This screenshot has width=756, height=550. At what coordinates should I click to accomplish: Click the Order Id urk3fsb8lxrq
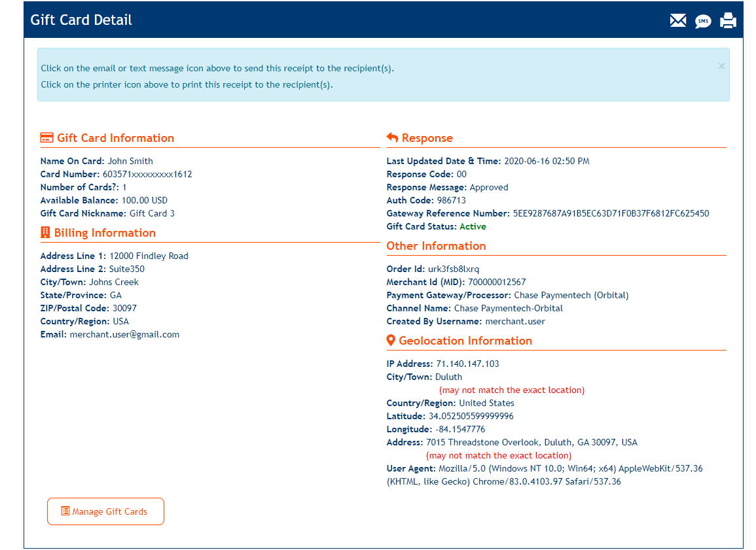(x=453, y=269)
